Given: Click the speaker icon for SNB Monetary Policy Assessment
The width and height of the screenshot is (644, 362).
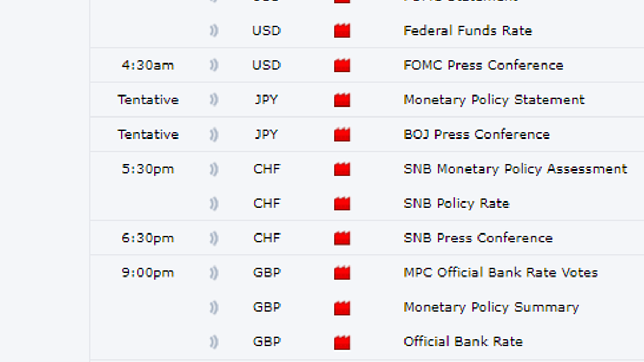Looking at the screenshot, I should point(213,169).
